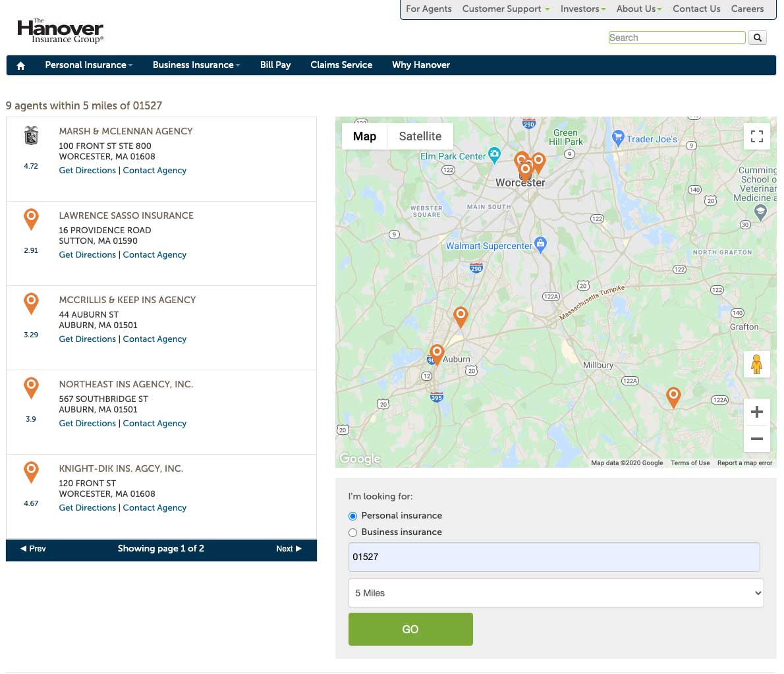Zoom out on the map

point(756,439)
